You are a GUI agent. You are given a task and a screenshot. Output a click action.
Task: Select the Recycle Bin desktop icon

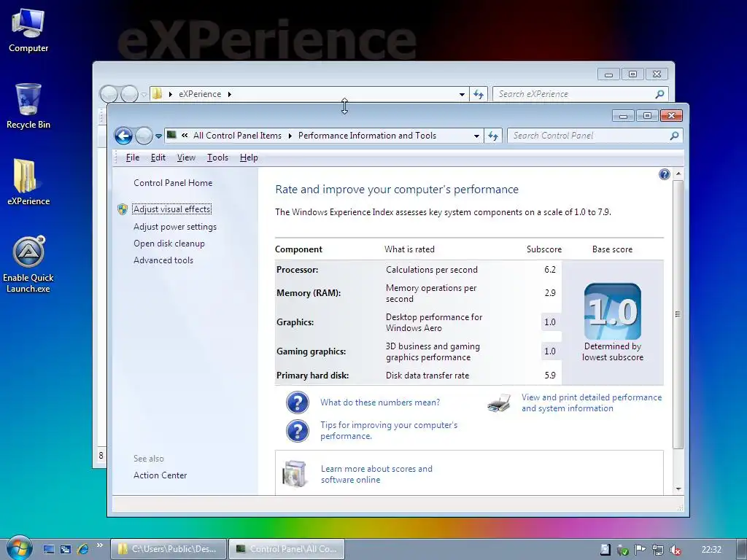tap(28, 106)
